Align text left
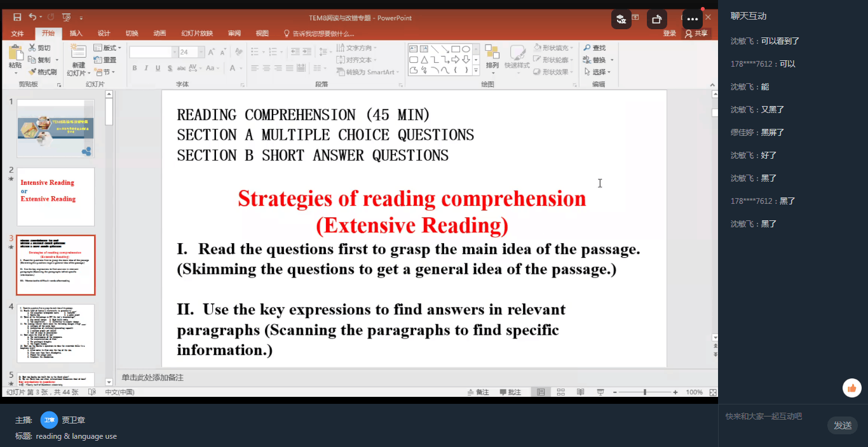 click(x=254, y=68)
